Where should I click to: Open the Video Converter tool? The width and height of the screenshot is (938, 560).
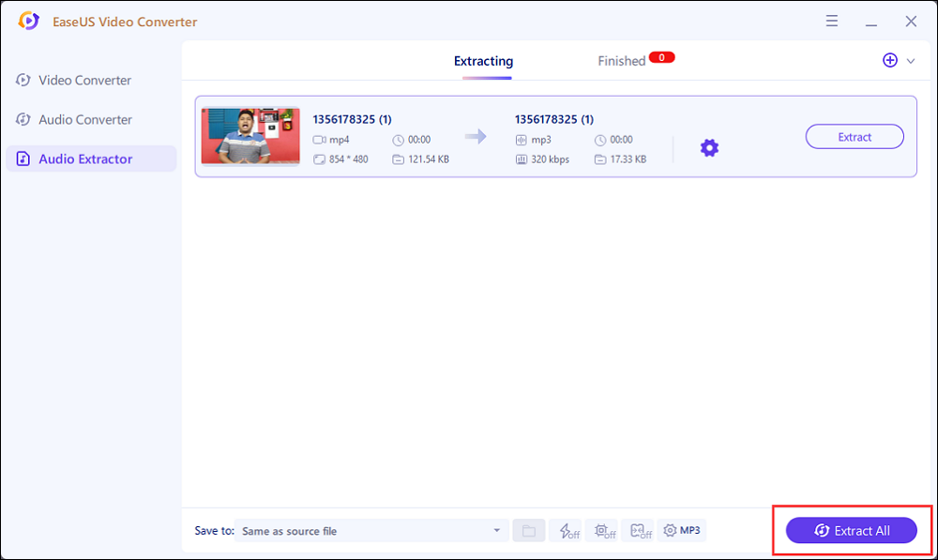click(83, 80)
